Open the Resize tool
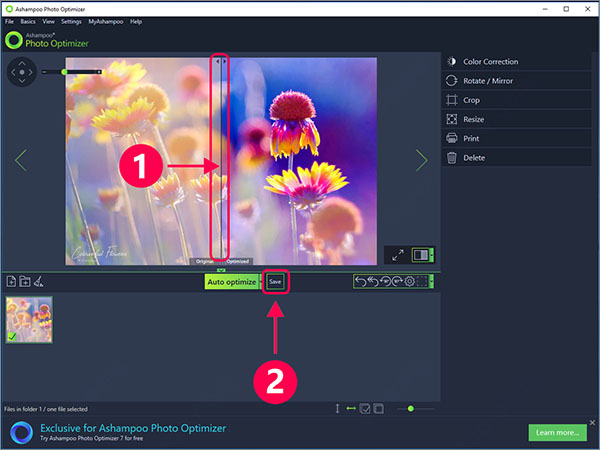 pos(474,119)
